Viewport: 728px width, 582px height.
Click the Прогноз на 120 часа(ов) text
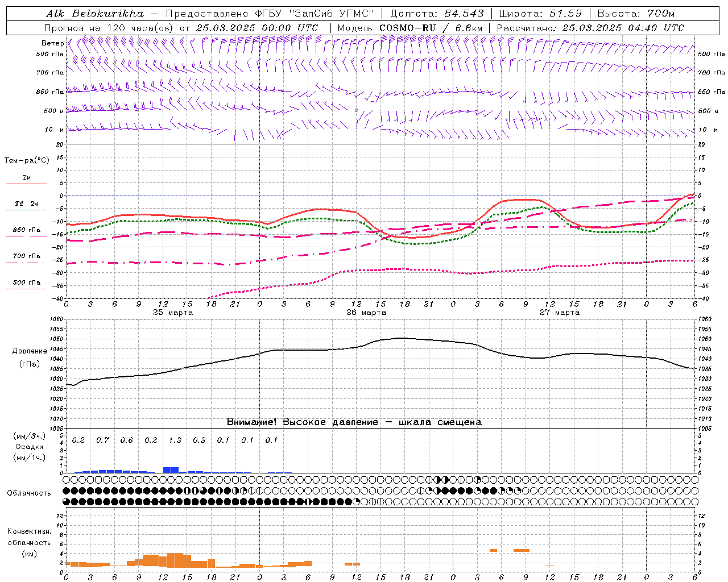coord(110,28)
